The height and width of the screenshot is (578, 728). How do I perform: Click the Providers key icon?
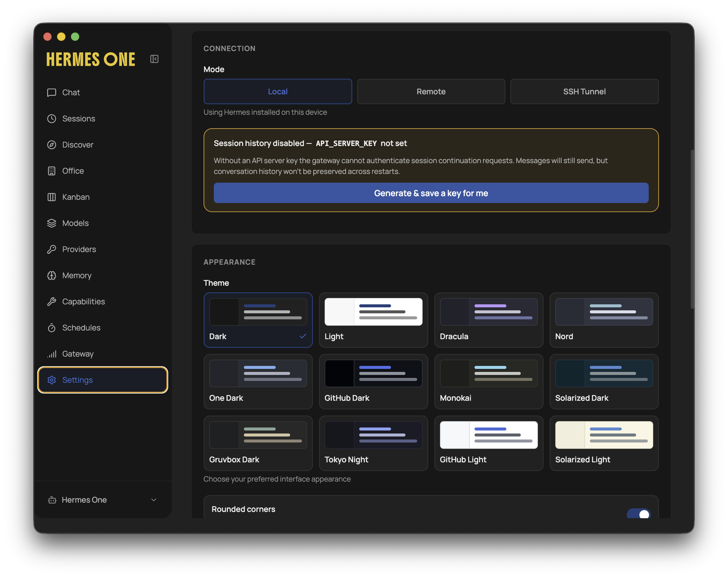click(x=51, y=249)
